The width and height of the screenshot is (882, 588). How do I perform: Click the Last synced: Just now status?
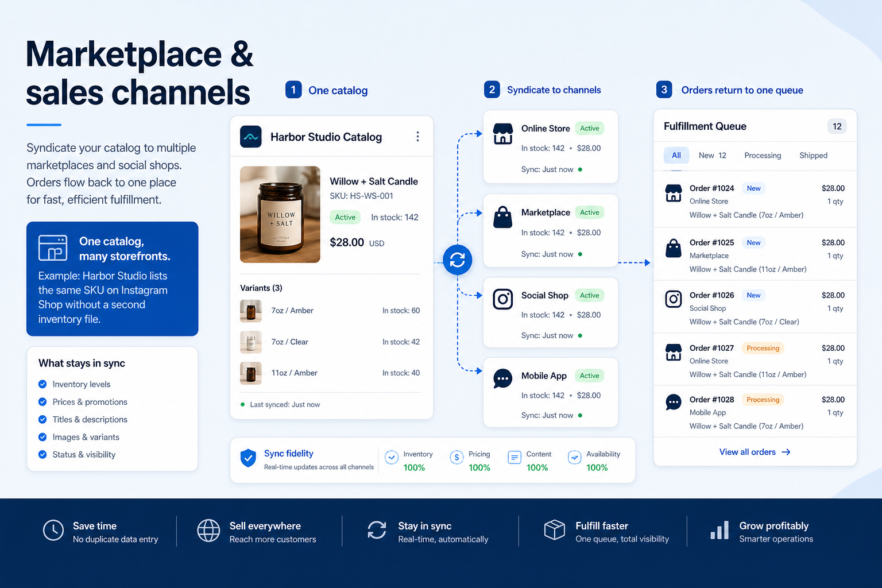pyautogui.click(x=280, y=404)
